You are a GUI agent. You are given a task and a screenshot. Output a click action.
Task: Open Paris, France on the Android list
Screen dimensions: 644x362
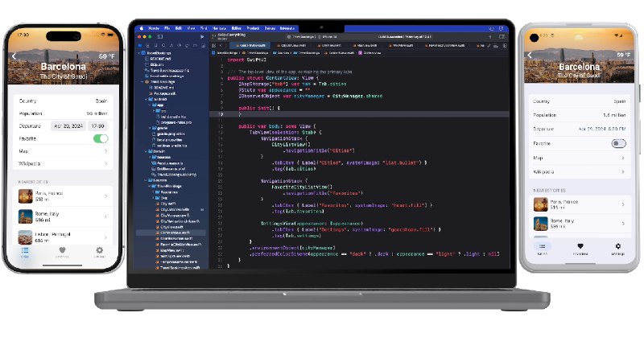[x=579, y=204]
